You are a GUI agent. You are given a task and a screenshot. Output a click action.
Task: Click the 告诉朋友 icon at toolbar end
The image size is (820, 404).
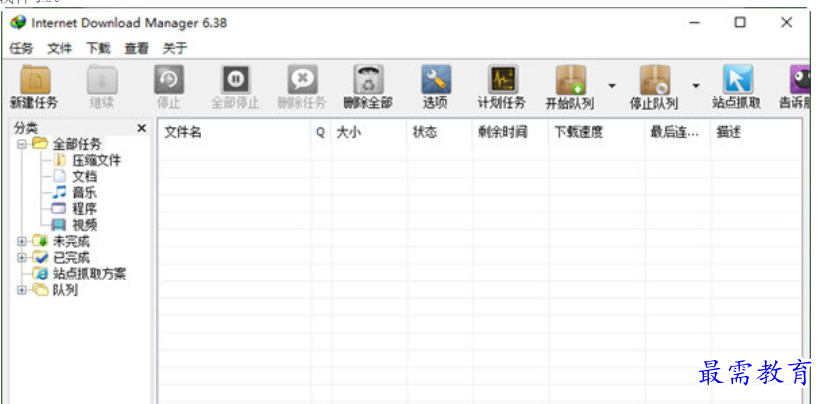800,80
